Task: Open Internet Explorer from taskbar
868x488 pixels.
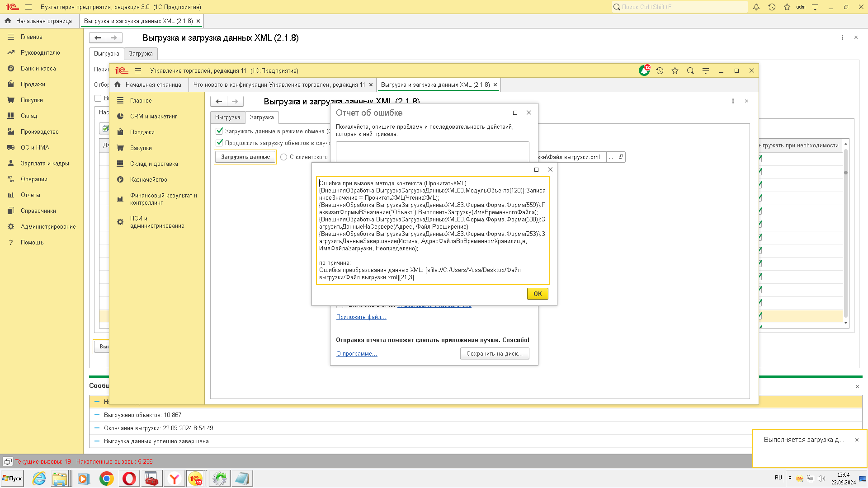Action: pyautogui.click(x=39, y=479)
